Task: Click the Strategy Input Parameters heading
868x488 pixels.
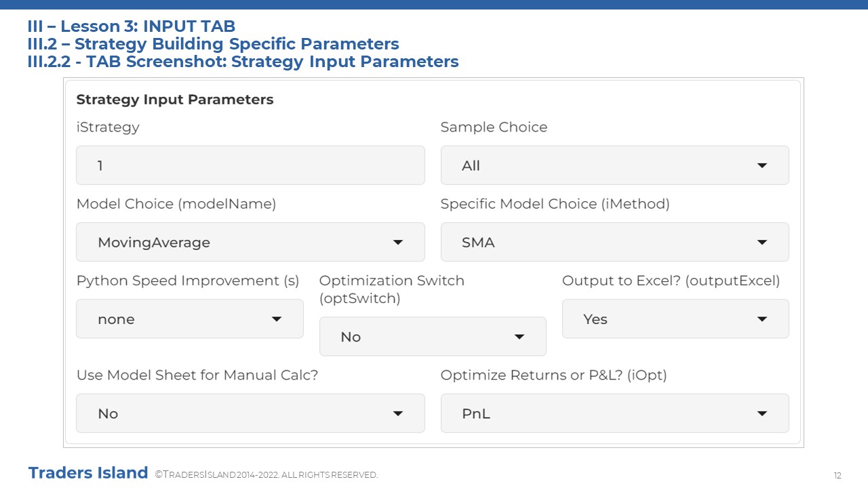Action: [x=175, y=100]
